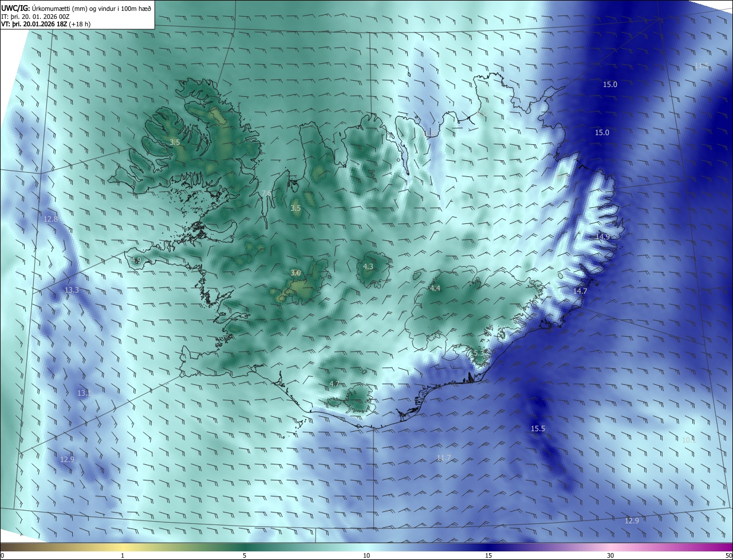Click the 10.1 value label
This screenshot has width=733, height=560.
[688, 440]
